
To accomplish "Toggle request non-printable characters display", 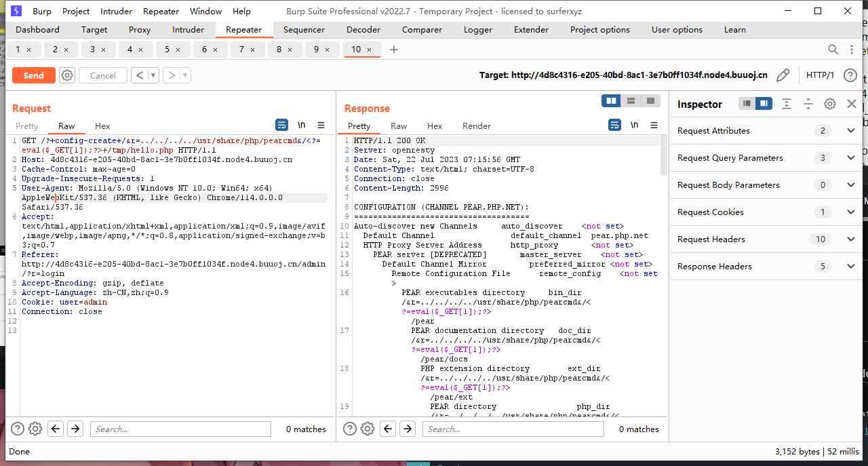I will (x=302, y=125).
